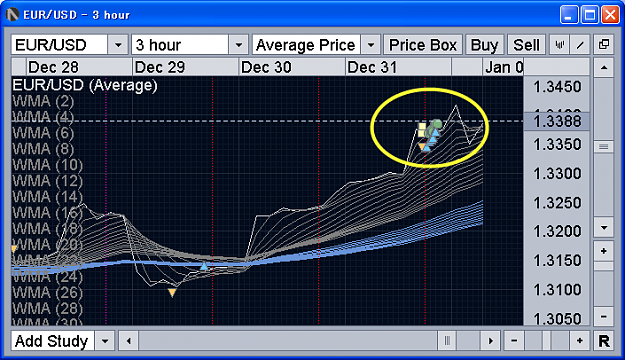
Task: Open the 3 hour timeframe dropdown arrow
Action: (x=238, y=45)
